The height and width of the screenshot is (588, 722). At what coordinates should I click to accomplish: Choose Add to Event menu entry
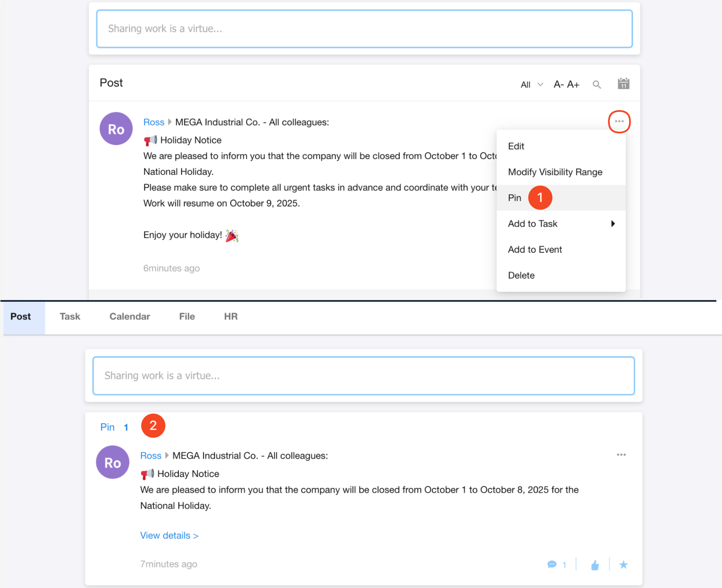pos(535,250)
